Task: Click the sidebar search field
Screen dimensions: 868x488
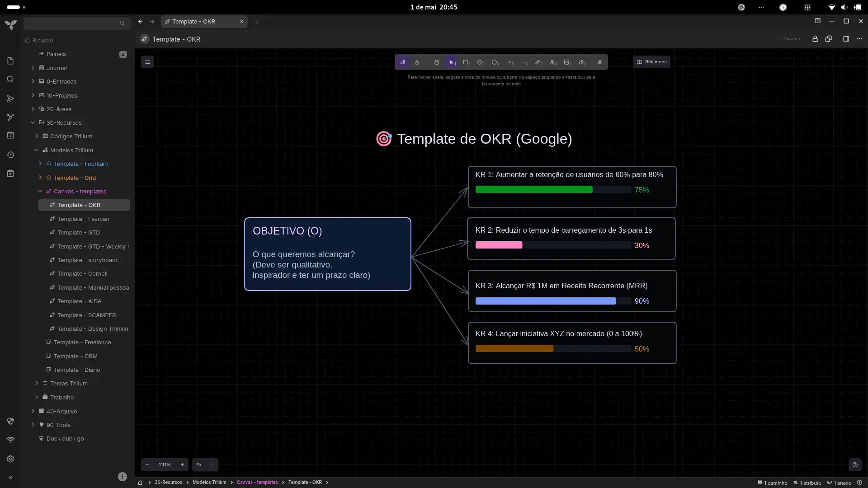Action: click(76, 23)
